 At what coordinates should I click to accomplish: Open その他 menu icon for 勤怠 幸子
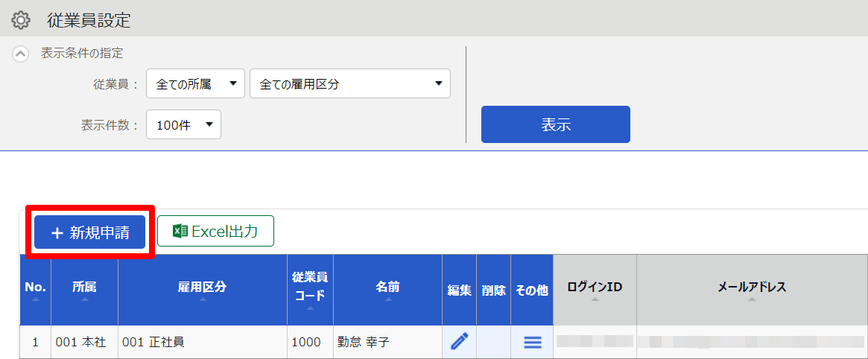533,343
